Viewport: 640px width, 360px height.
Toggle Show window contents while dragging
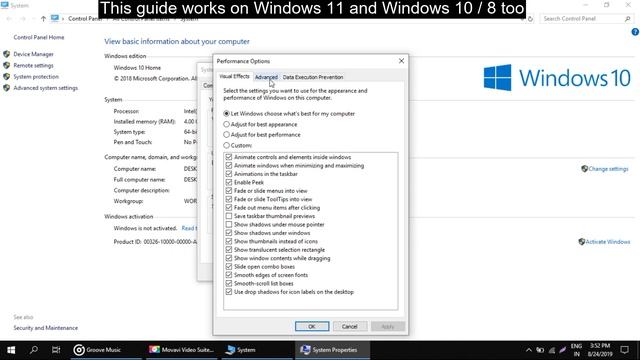(x=229, y=258)
